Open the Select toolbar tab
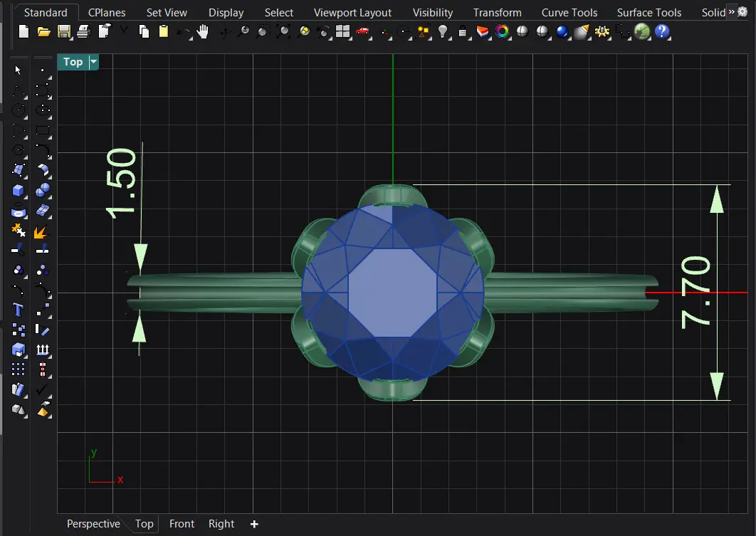The width and height of the screenshot is (756, 536). [x=278, y=13]
